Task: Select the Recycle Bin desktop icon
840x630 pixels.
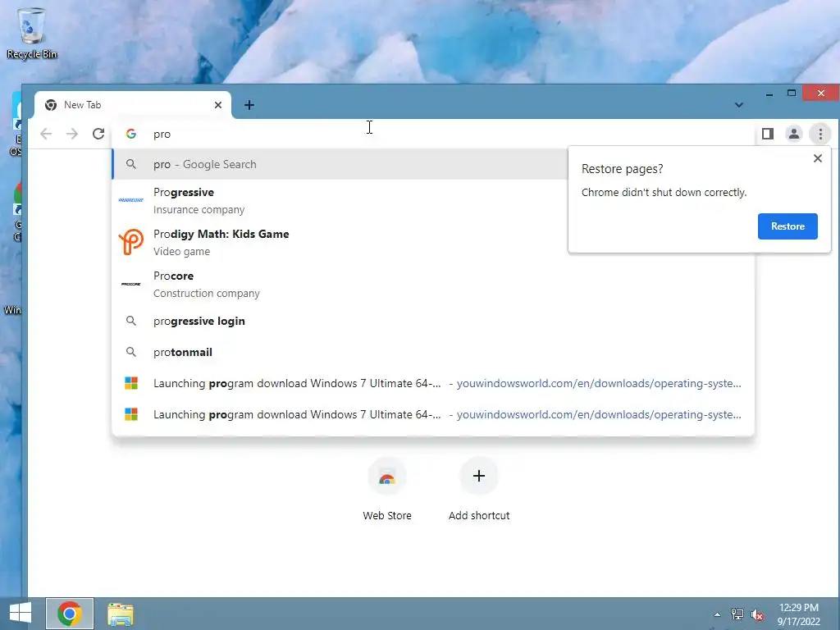Action: pyautogui.click(x=32, y=33)
